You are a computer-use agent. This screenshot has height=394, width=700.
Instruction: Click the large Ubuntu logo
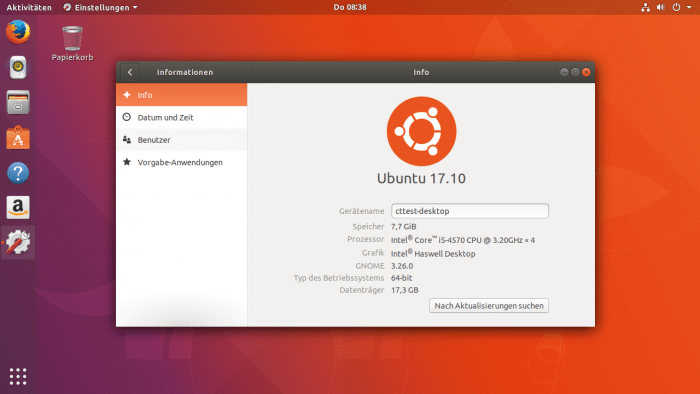coord(421,131)
